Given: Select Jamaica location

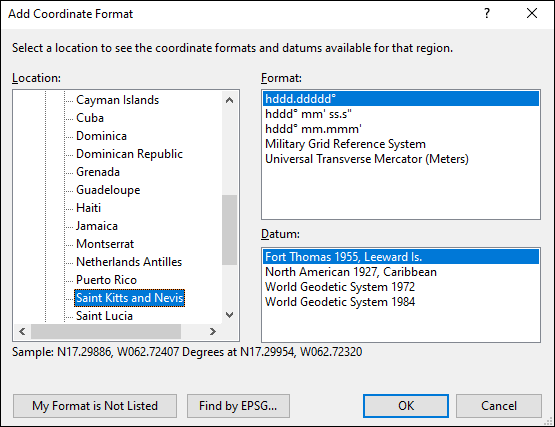Looking at the screenshot, I should [x=97, y=226].
